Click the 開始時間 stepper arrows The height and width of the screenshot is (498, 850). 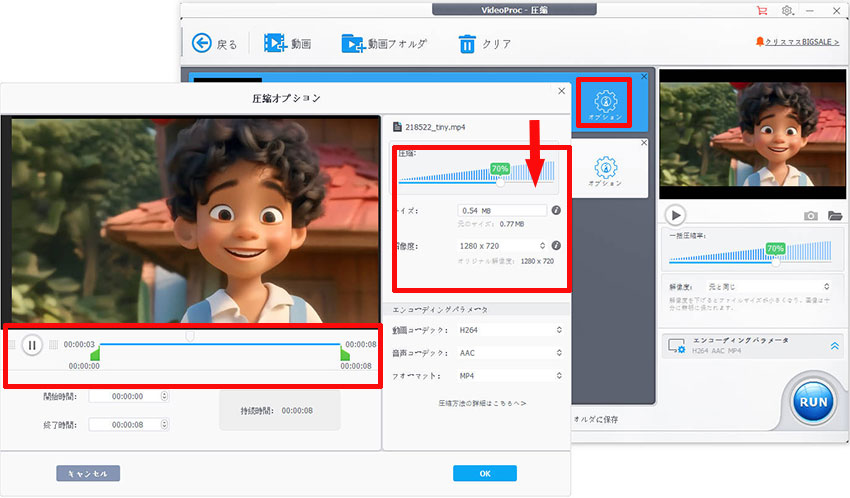point(164,397)
